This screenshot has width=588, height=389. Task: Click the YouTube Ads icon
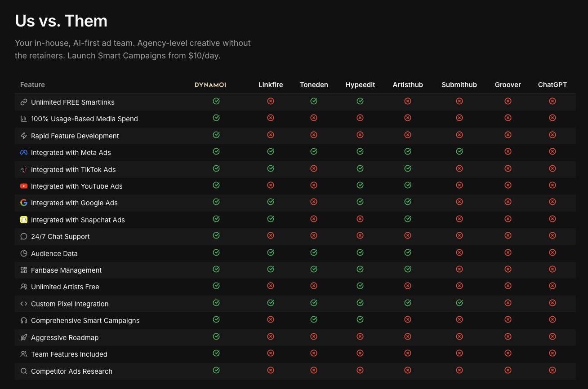(x=23, y=186)
